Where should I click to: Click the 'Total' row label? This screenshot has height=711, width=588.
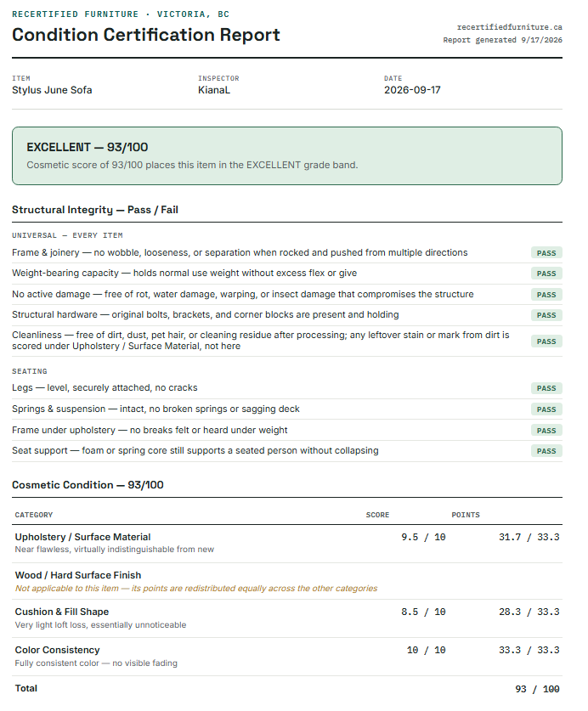25,688
